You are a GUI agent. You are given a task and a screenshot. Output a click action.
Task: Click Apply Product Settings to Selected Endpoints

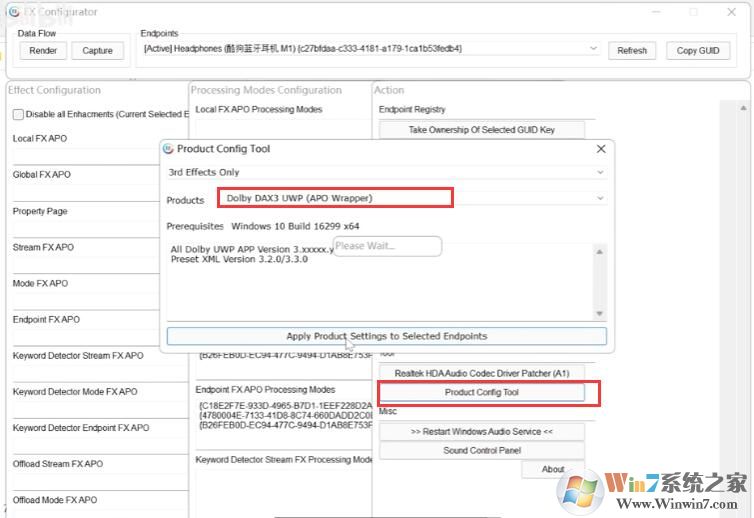coord(387,336)
